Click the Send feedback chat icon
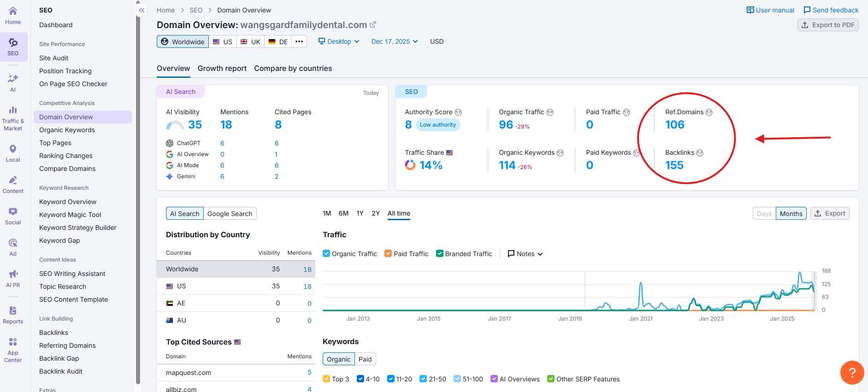 807,10
